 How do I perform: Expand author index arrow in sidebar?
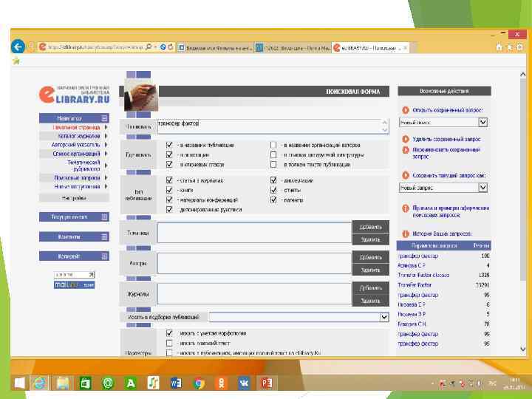pyautogui.click(x=106, y=145)
